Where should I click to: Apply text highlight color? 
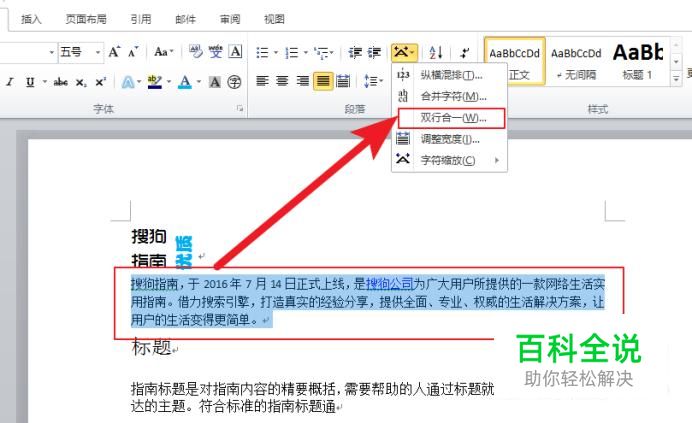[x=154, y=82]
